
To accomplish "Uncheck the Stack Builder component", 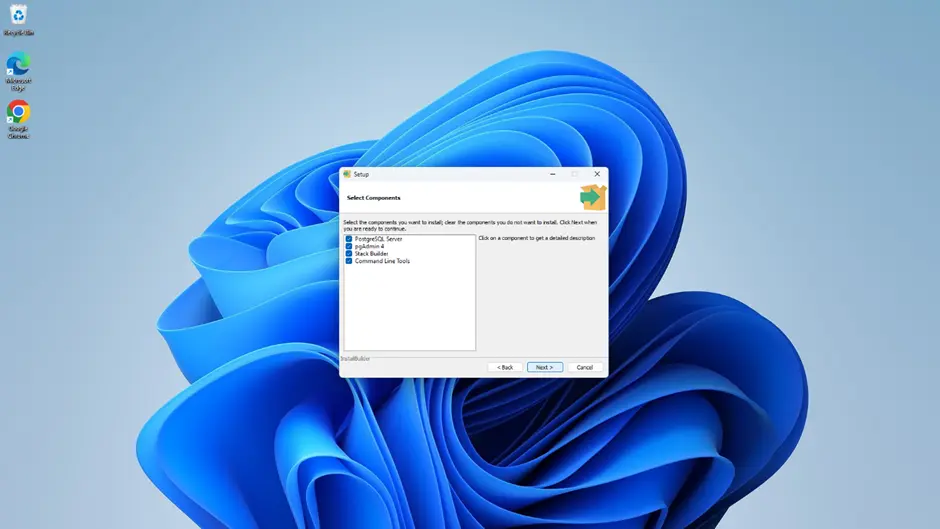I will [349, 254].
